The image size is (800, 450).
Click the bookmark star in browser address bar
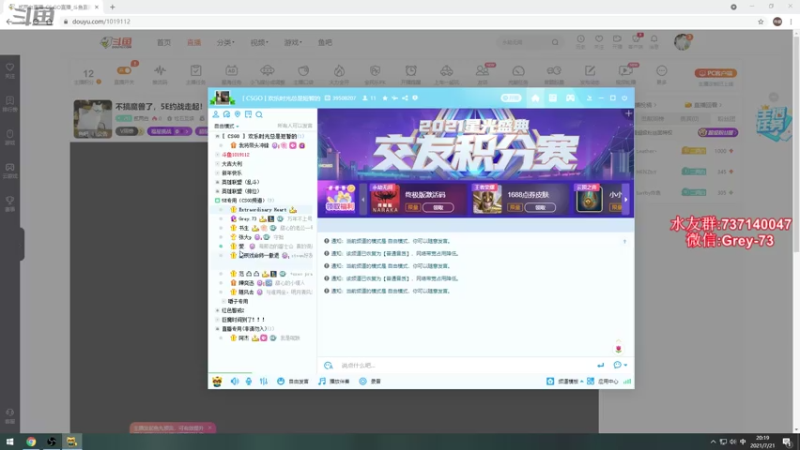pyautogui.click(x=761, y=21)
